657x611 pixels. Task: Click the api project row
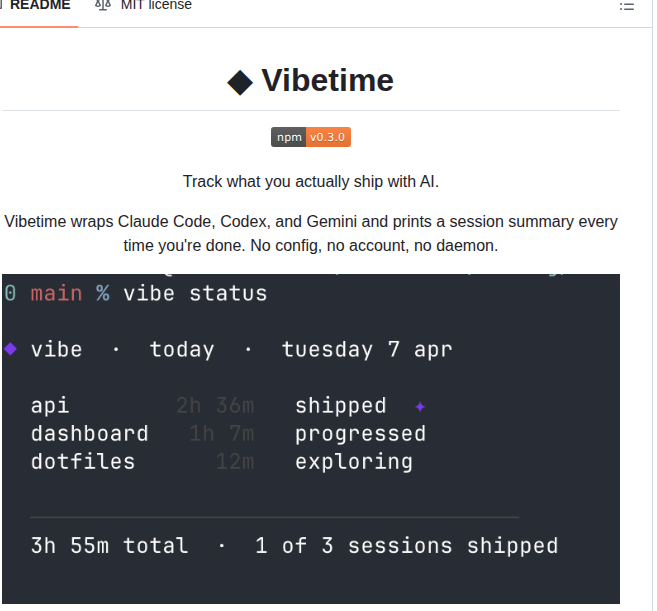point(228,406)
